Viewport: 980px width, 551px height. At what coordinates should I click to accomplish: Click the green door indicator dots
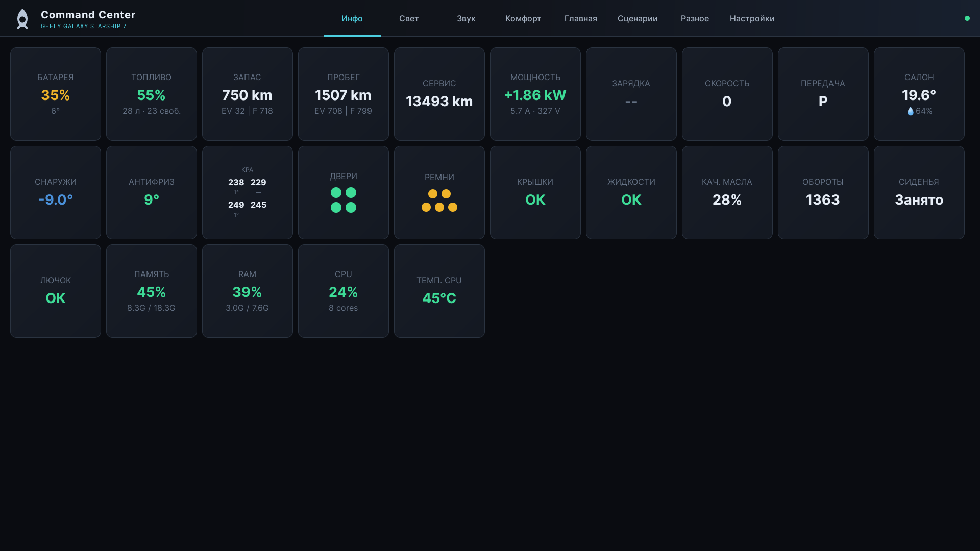point(343,200)
